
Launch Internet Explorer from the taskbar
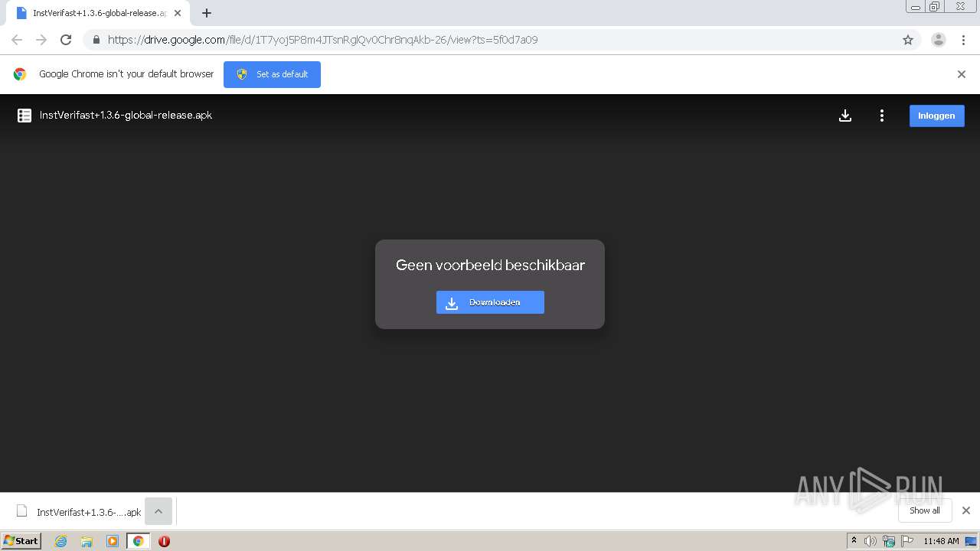click(61, 541)
